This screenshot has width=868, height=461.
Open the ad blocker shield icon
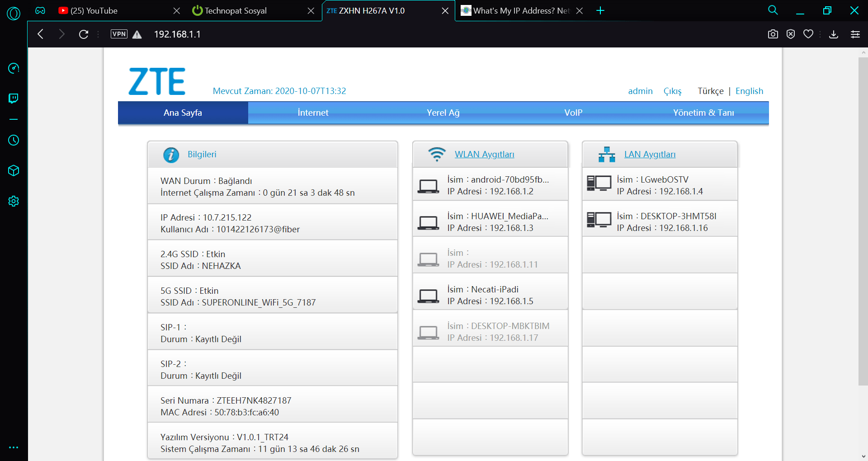coord(791,34)
